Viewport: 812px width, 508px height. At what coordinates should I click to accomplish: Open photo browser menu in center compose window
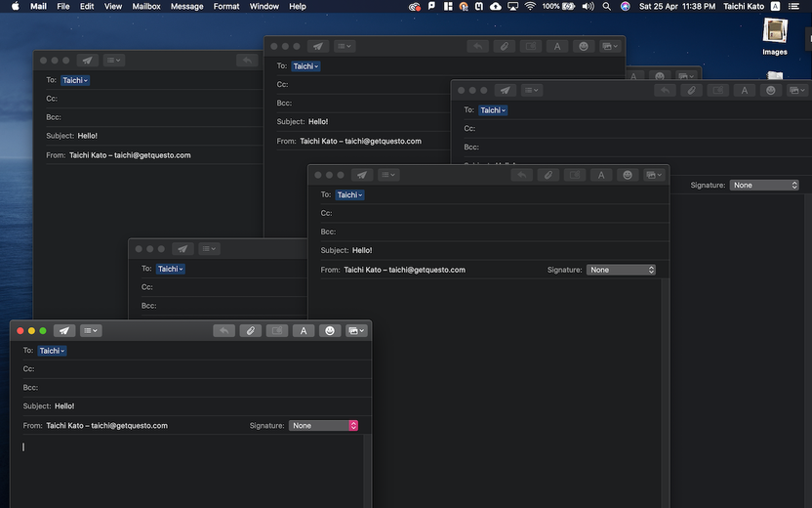[654, 175]
